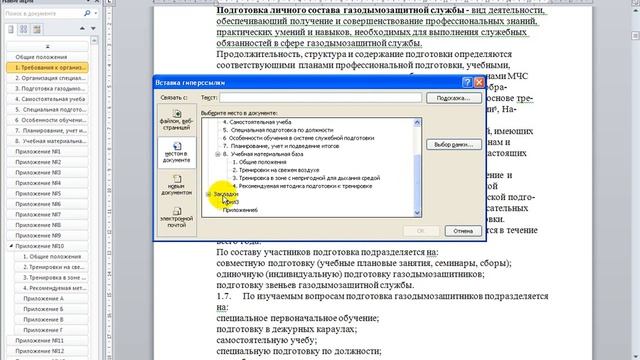Select '5. Специальная подготовка по должности' in dialog
The image size is (640, 360).
(x=278, y=130)
